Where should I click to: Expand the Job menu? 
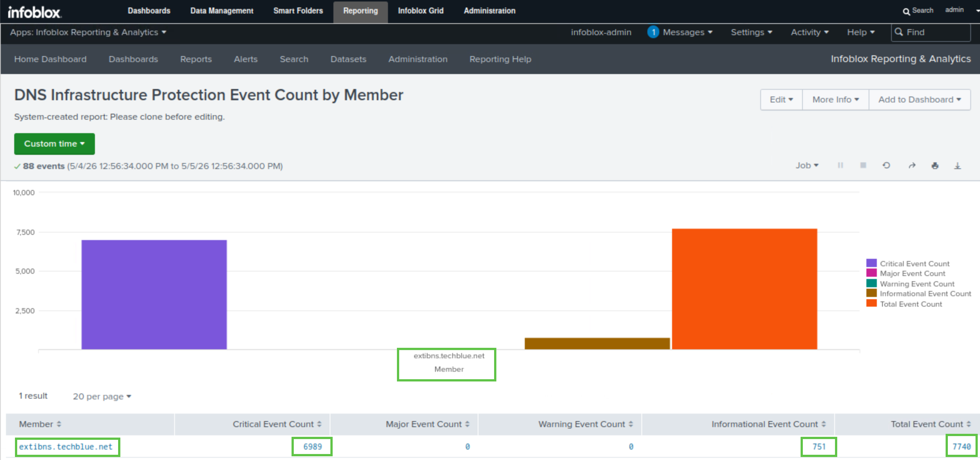(x=807, y=165)
